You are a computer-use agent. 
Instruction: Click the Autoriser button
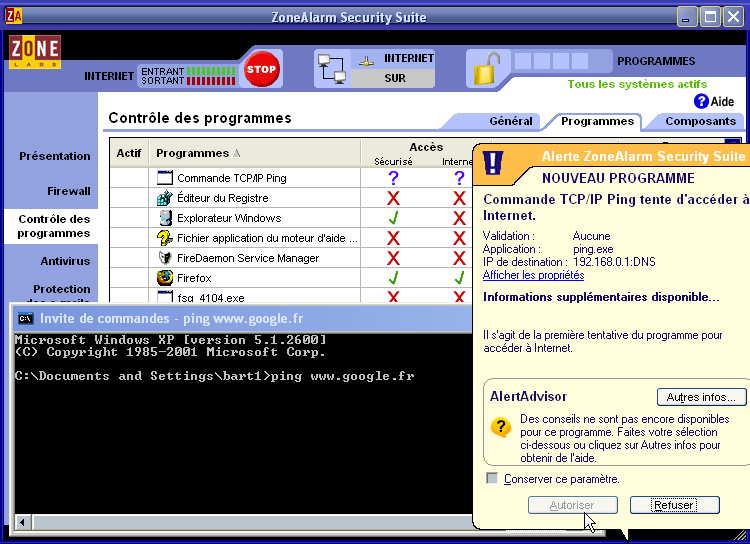[573, 505]
